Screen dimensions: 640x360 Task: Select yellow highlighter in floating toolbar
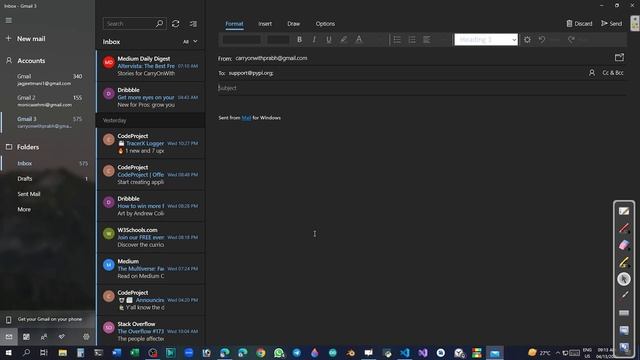(x=624, y=262)
